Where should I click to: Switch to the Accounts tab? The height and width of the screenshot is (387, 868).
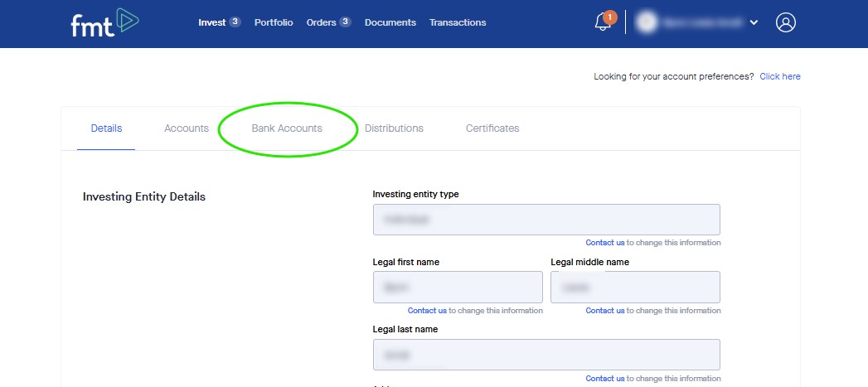(x=187, y=128)
